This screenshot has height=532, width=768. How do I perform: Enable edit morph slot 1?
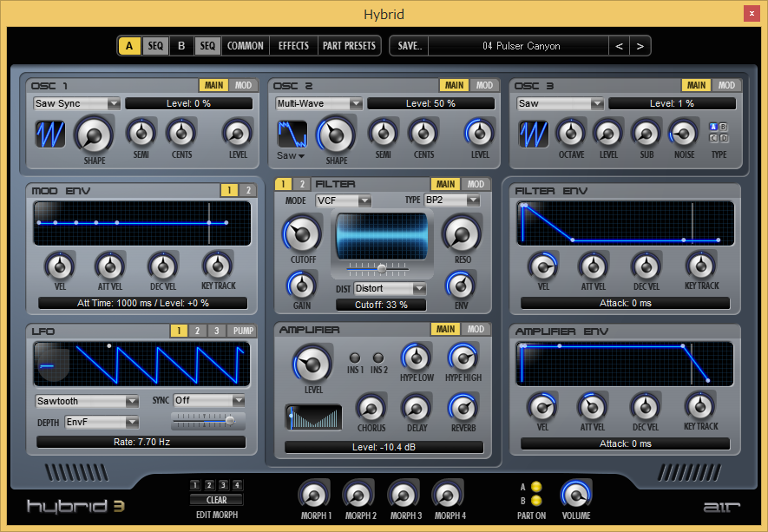point(195,485)
